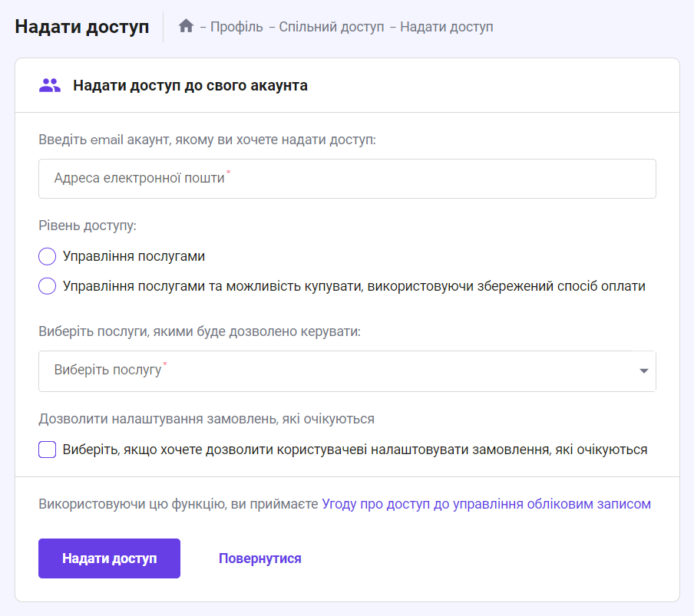The image size is (694, 616).
Task: Click the Дозволити налаштування замовлень section label
Action: click(x=207, y=419)
